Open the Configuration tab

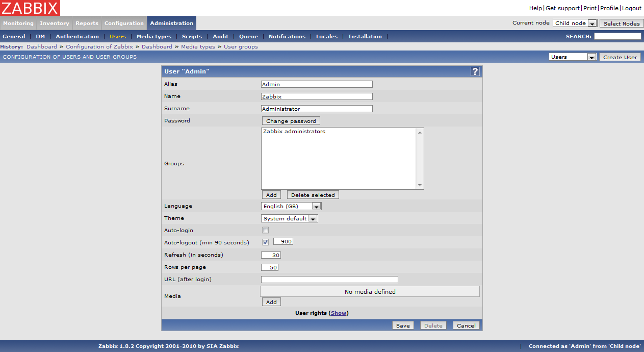click(x=124, y=23)
